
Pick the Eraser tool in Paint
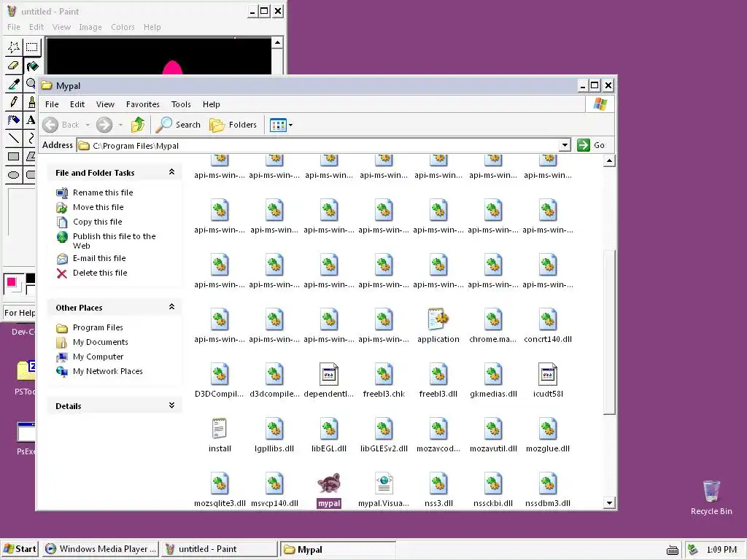pos(14,65)
